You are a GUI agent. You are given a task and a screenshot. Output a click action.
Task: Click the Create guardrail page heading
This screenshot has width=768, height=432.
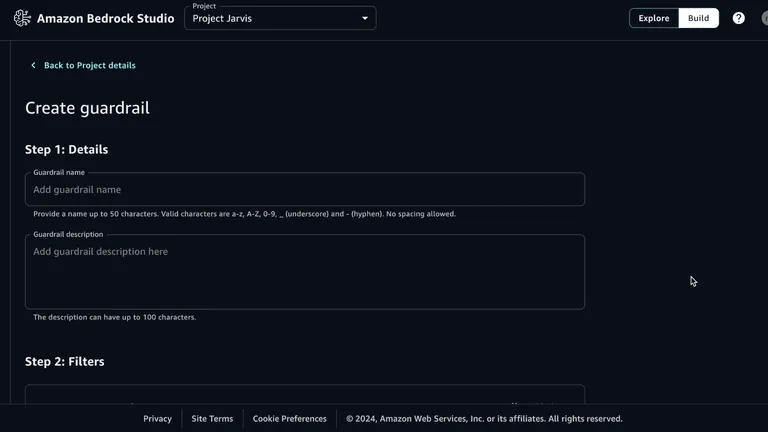click(x=87, y=108)
